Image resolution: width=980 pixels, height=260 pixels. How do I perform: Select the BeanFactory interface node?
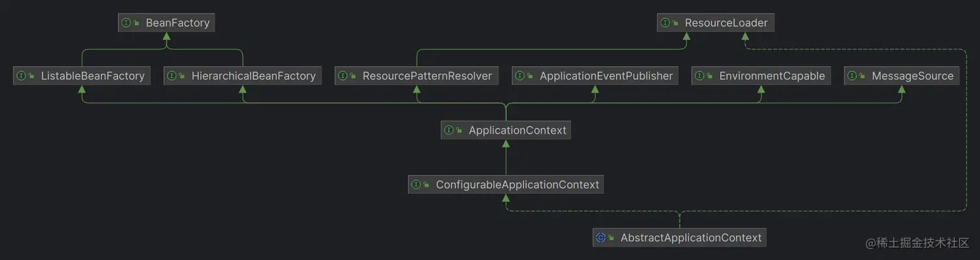[167, 23]
